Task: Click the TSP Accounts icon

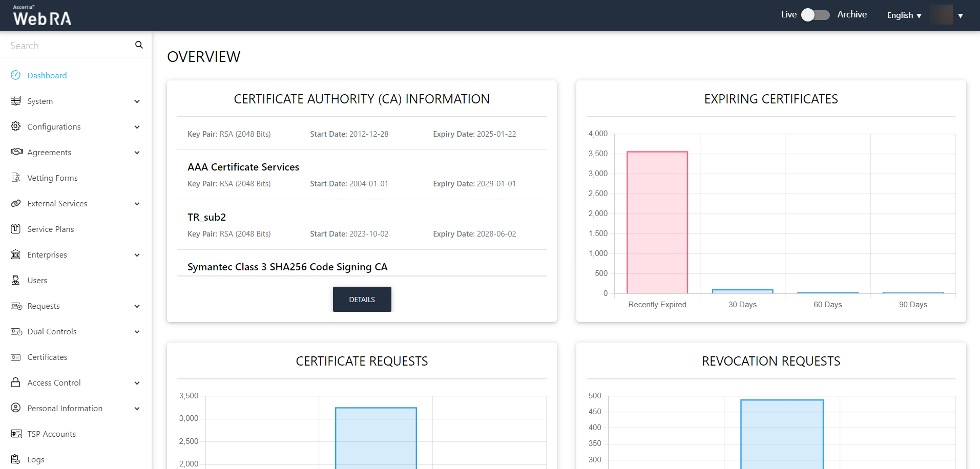Action: click(x=16, y=434)
